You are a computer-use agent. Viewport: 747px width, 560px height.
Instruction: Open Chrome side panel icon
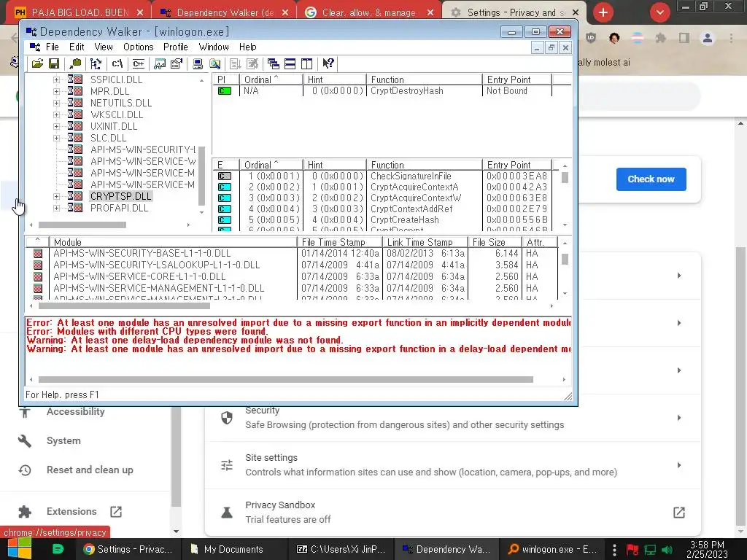(684, 38)
